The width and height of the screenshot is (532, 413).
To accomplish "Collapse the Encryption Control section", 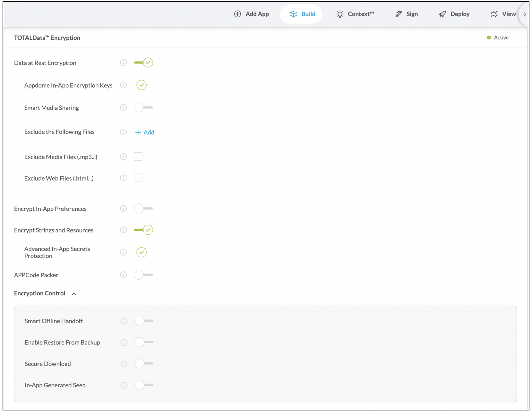I will (74, 294).
